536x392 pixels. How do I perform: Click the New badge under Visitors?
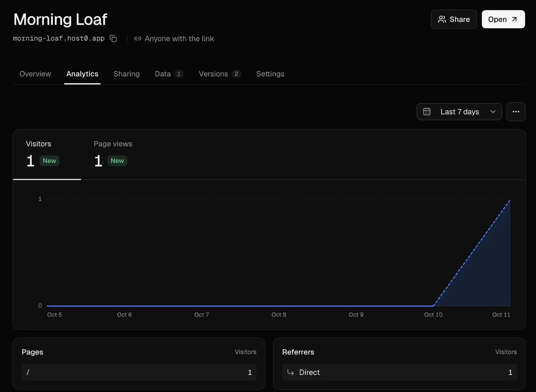click(x=50, y=161)
